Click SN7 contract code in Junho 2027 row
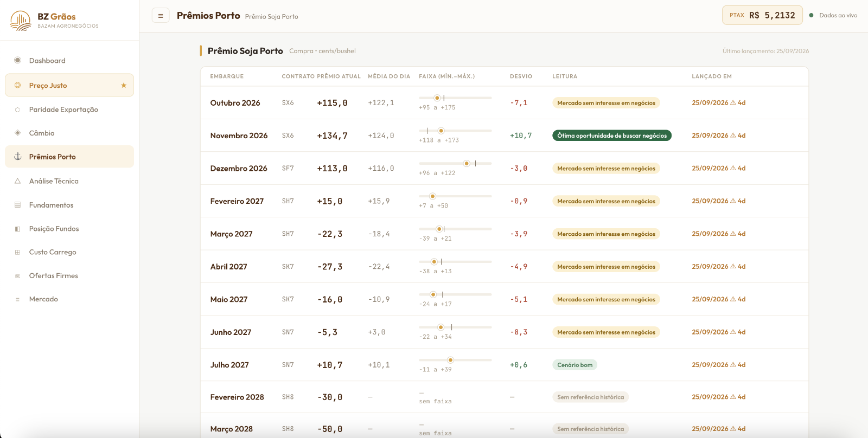This screenshot has height=438, width=868. click(x=288, y=332)
